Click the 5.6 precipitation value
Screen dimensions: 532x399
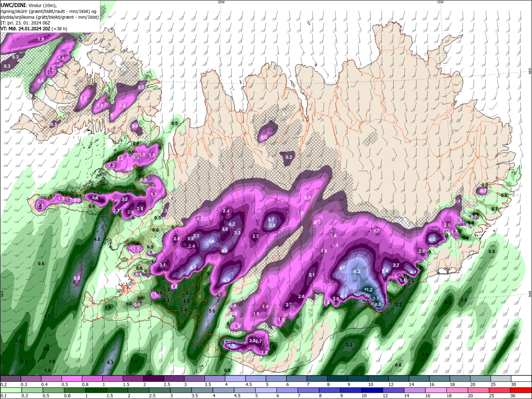[x=212, y=311]
